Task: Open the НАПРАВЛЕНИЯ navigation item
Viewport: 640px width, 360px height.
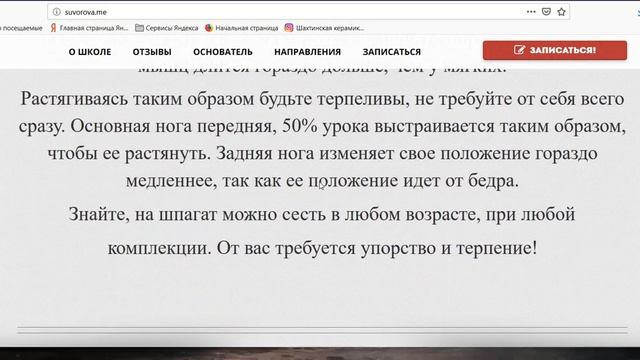Action: [x=307, y=52]
